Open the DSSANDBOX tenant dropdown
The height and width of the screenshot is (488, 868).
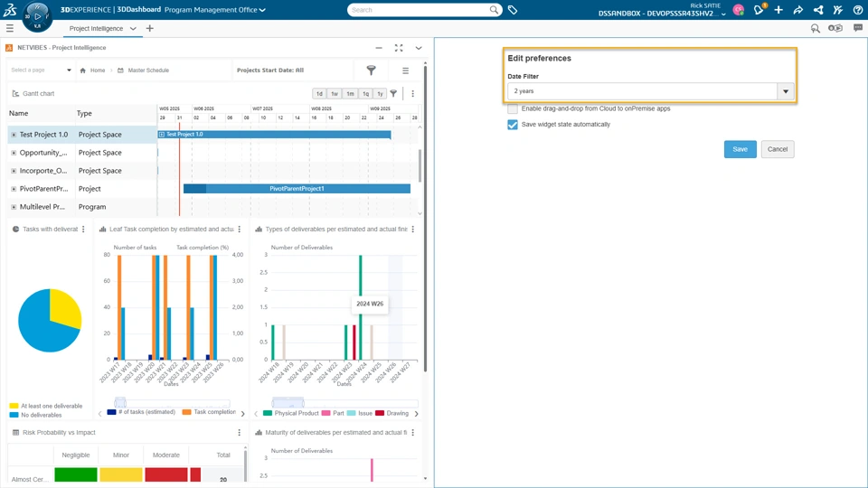tap(723, 14)
